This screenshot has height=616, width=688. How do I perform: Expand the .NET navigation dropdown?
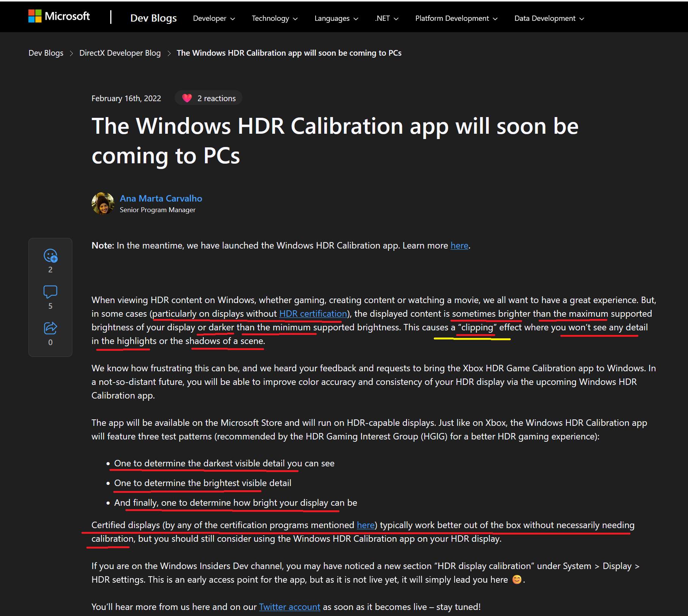[386, 18]
